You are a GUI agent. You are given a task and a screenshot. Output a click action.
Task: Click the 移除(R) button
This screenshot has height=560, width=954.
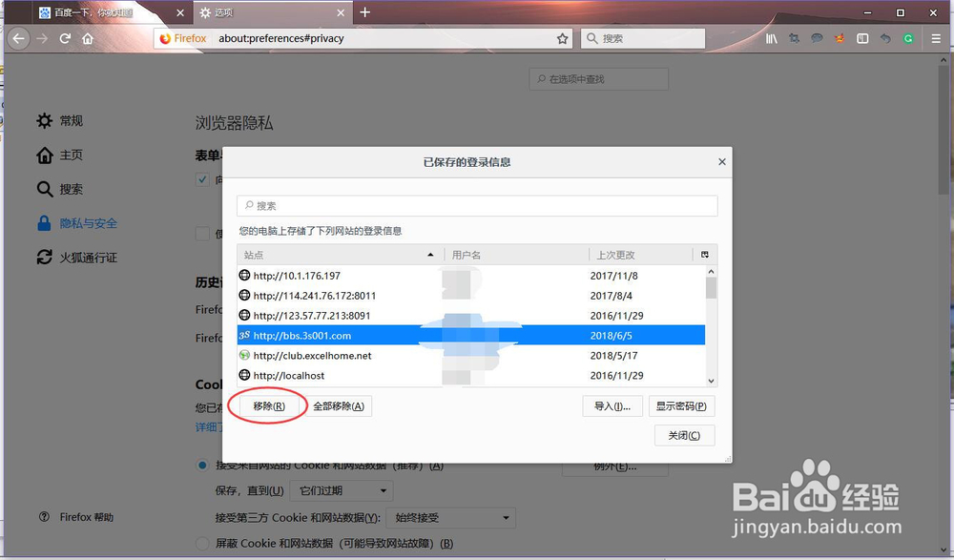[268, 405]
